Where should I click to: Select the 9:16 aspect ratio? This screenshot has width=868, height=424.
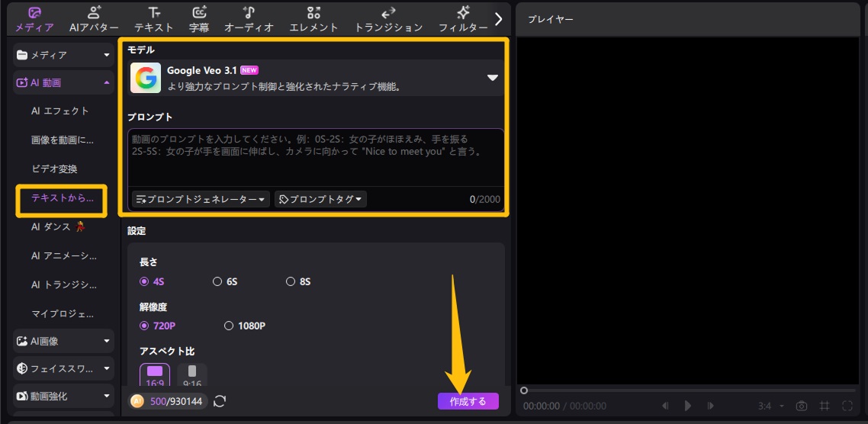click(192, 375)
